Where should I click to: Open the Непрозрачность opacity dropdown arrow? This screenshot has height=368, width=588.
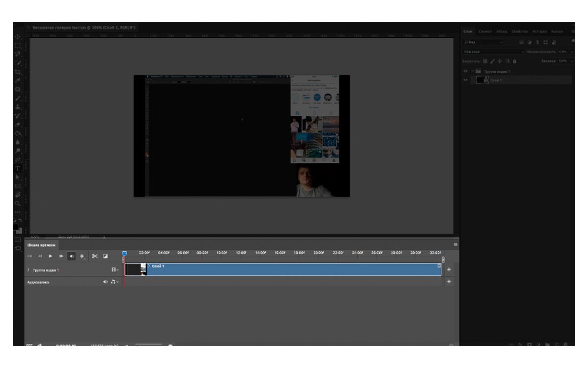click(571, 52)
